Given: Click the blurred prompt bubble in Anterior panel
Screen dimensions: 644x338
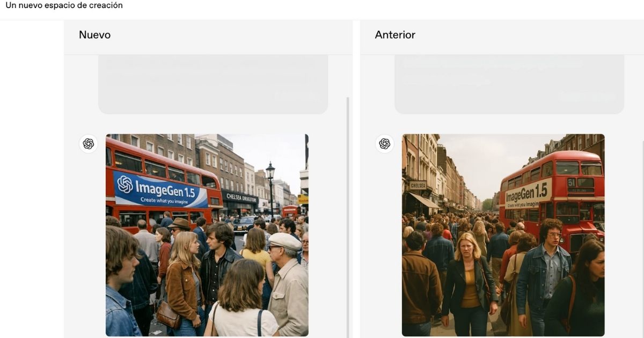Looking at the screenshot, I should (x=509, y=84).
